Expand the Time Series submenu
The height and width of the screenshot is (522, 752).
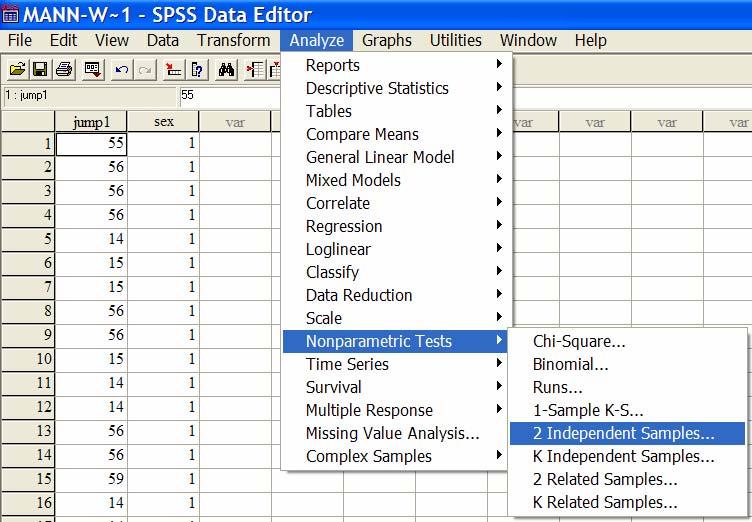tap(395, 364)
